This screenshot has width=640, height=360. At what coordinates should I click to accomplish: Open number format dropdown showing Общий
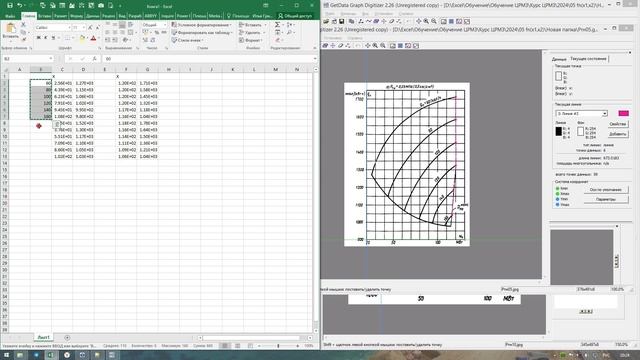click(x=165, y=25)
